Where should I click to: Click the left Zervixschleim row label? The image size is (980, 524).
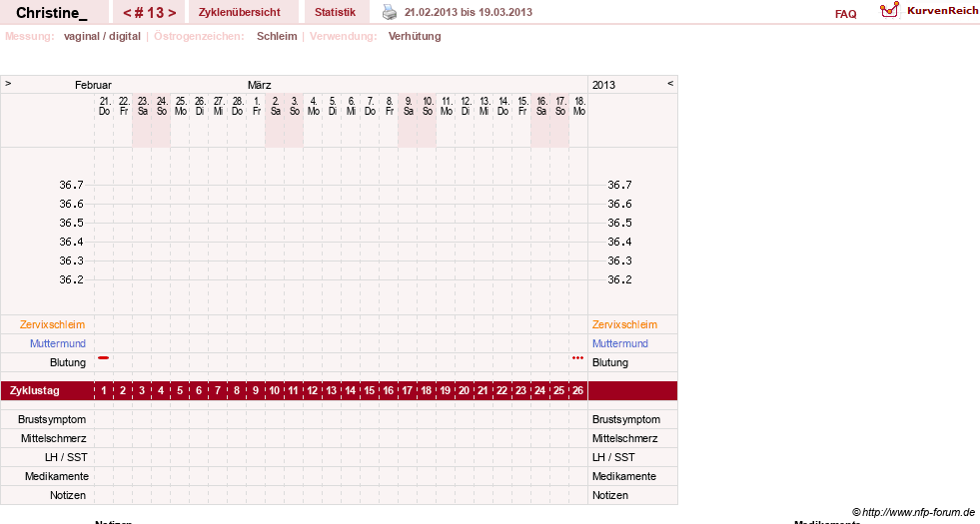point(53,324)
